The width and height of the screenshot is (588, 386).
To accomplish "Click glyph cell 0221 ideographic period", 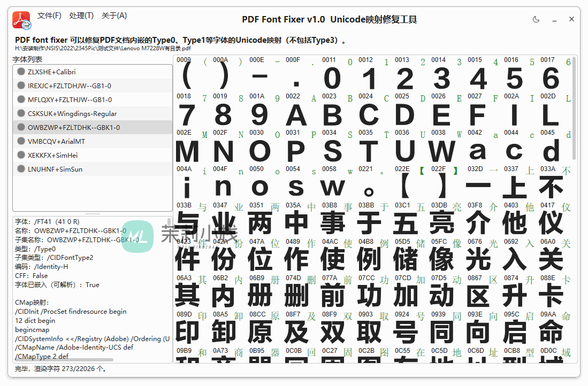I will tap(374, 183).
